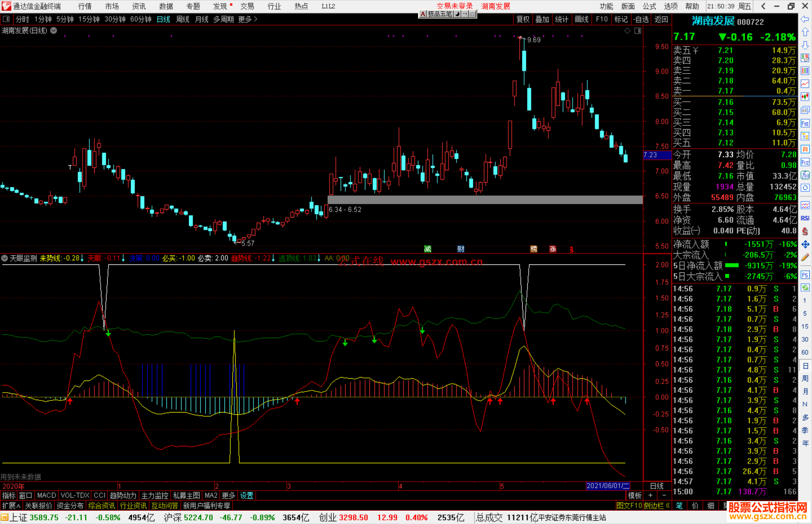812x524 pixels.
Task: Click the 画线 drawing button
Action: pyautogui.click(x=582, y=19)
